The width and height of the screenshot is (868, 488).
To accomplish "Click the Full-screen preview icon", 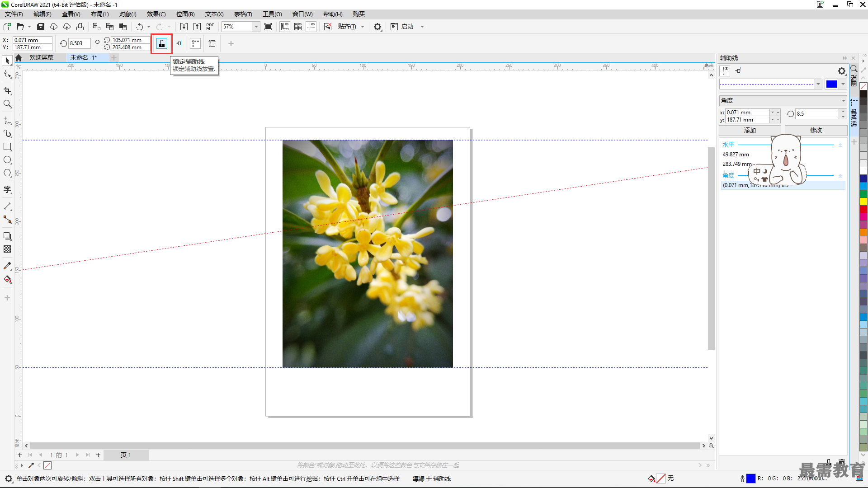I will pos(268,27).
